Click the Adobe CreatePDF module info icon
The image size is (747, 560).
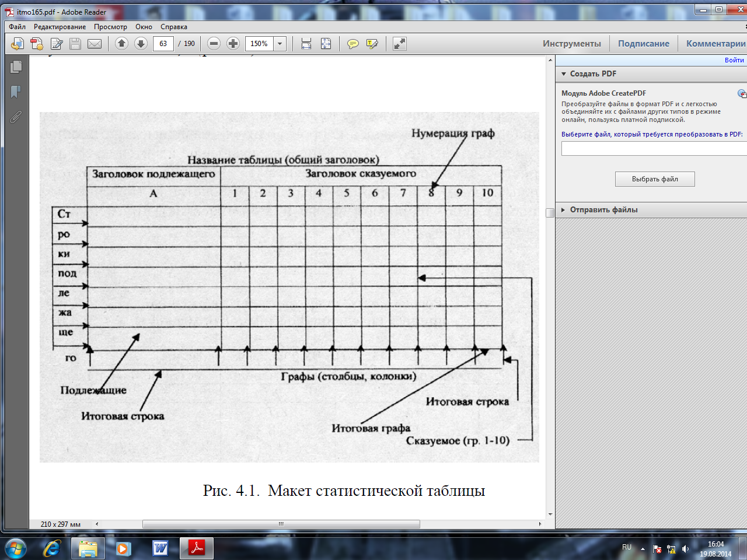tap(742, 93)
